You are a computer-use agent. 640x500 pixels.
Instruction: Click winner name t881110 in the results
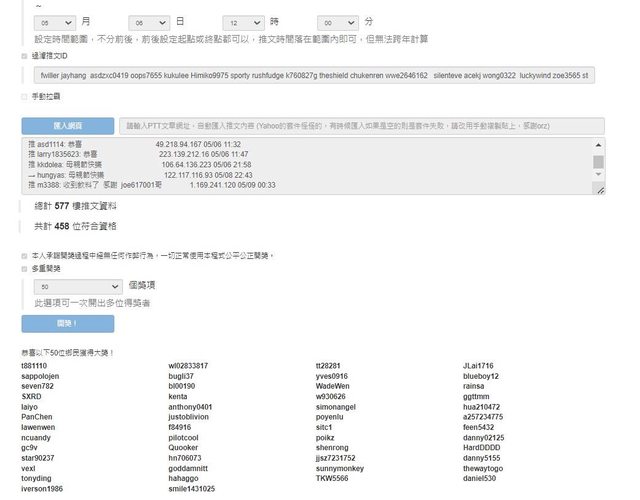pyautogui.click(x=34, y=366)
